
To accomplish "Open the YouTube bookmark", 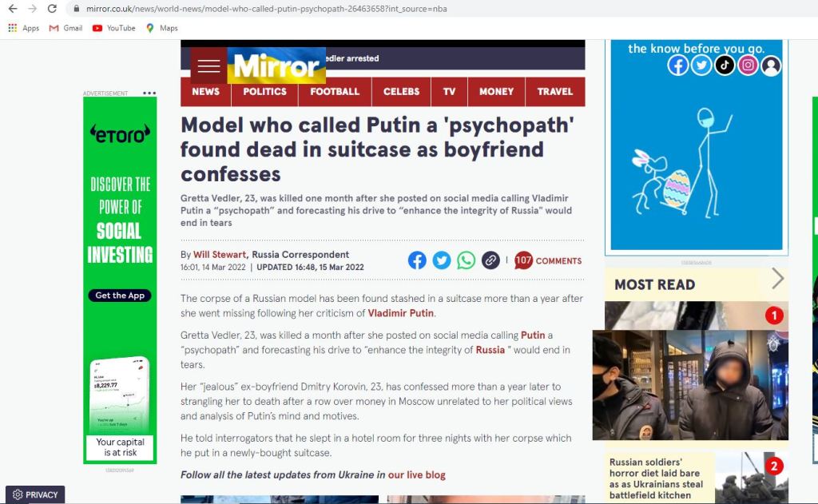I will tap(113, 28).
